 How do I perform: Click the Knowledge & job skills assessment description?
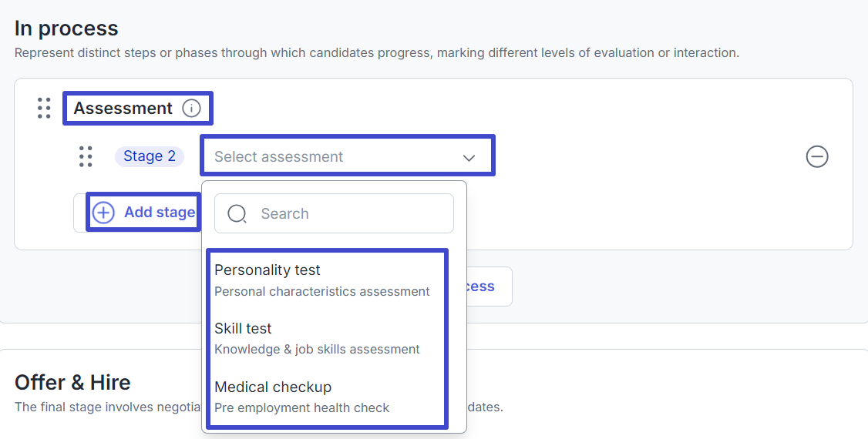317,350
